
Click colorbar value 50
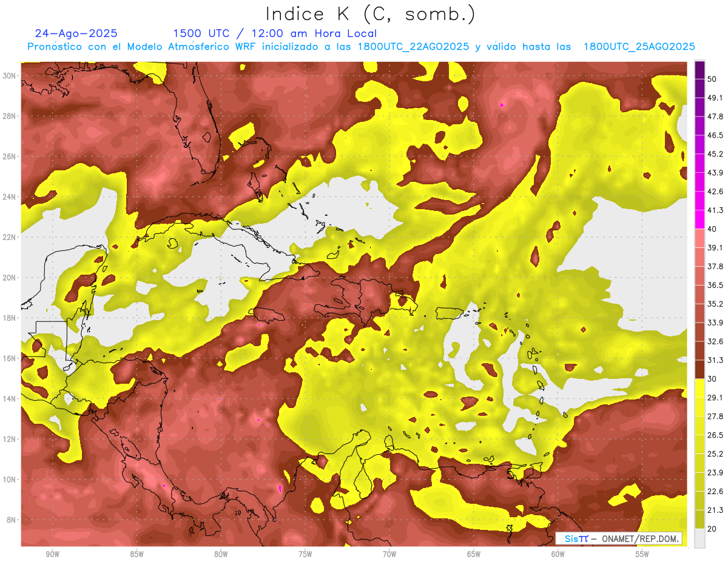(712, 78)
